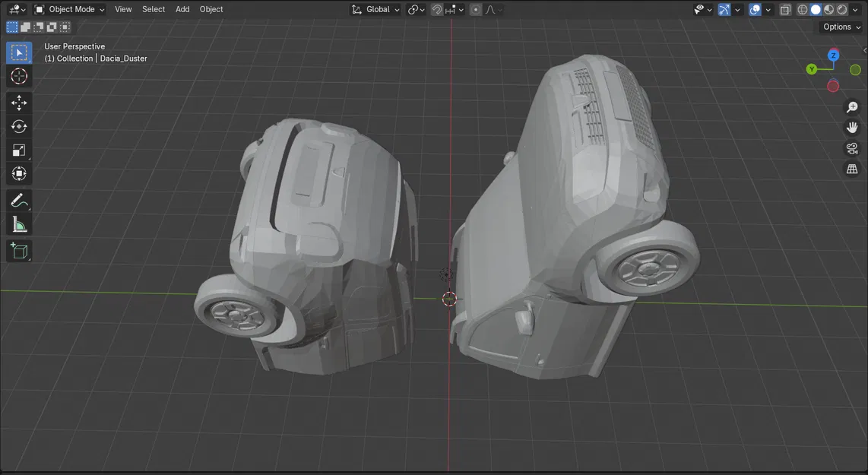Click the Select menu entry
Image resolution: width=868 pixels, height=475 pixels.
pos(153,9)
